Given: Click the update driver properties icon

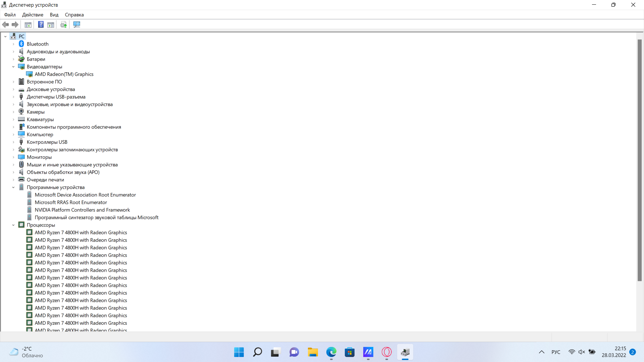Looking at the screenshot, I should 63,24.
